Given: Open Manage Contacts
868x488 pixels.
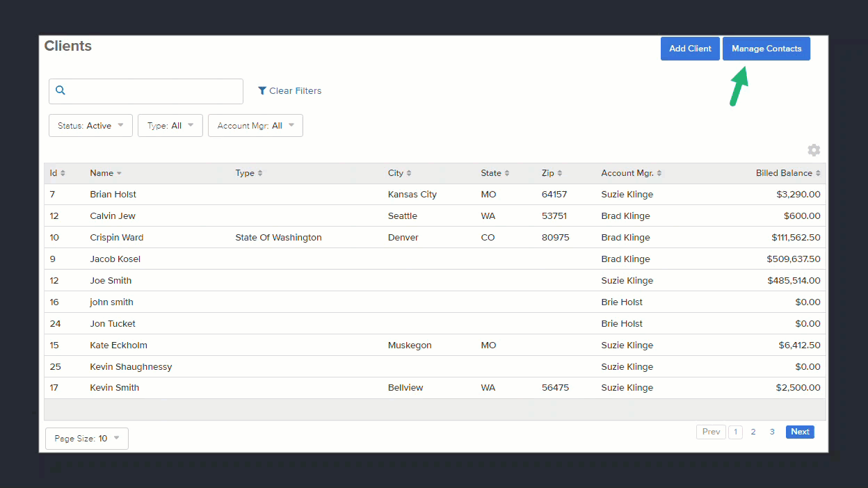Looking at the screenshot, I should 766,49.
